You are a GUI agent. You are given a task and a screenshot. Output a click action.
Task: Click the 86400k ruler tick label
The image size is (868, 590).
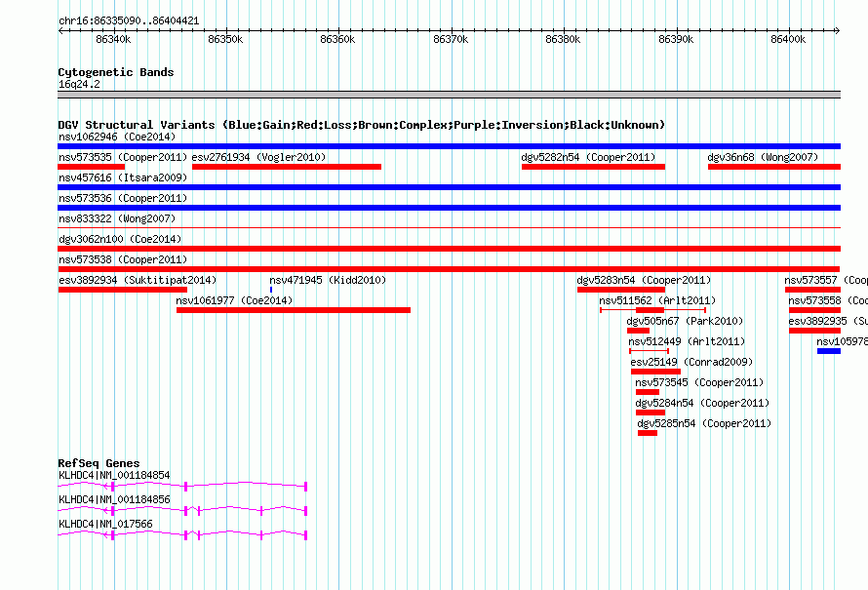pos(788,39)
